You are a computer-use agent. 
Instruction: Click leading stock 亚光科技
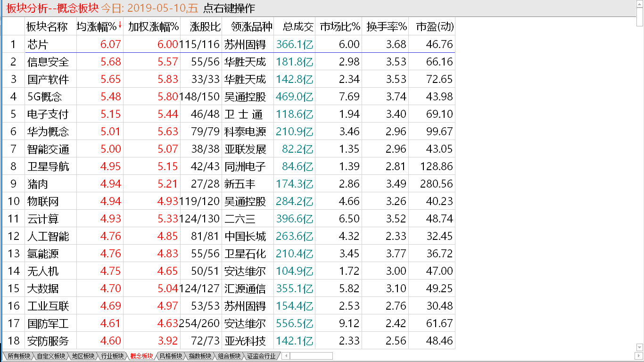pyautogui.click(x=245, y=341)
